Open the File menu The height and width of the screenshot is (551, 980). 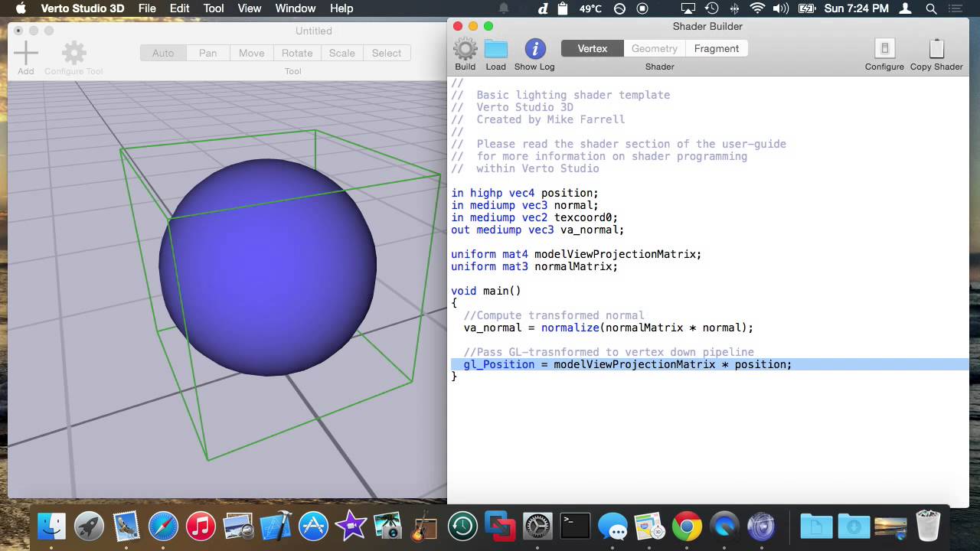tap(147, 8)
